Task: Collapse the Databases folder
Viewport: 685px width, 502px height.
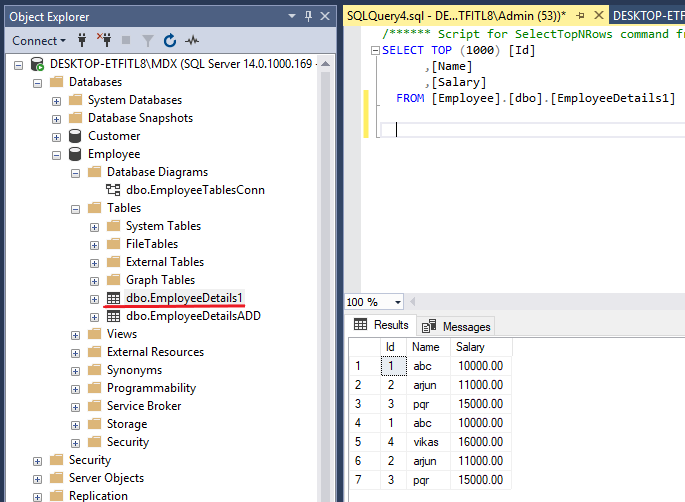Action: pyautogui.click(x=38, y=83)
